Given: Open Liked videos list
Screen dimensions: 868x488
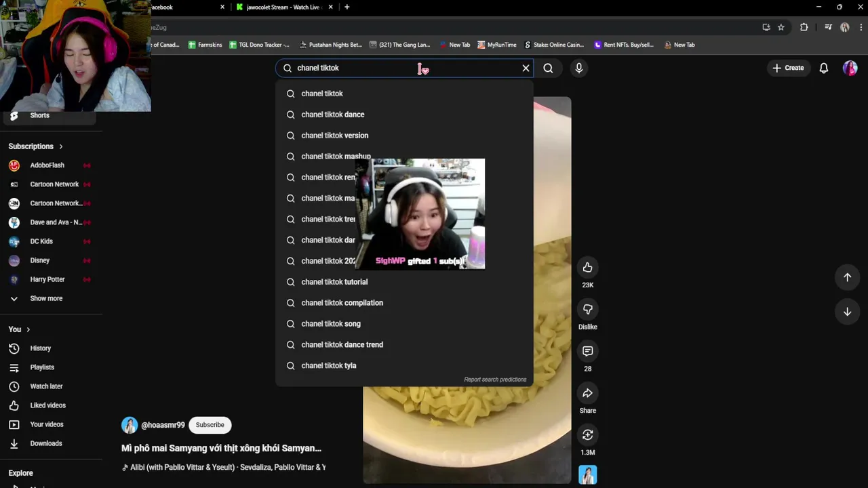Looking at the screenshot, I should tap(51, 405).
